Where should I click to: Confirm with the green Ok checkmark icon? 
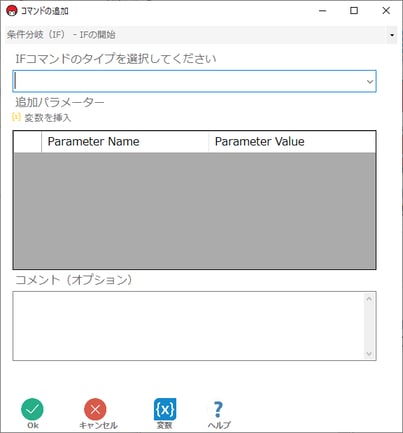pyautogui.click(x=32, y=409)
